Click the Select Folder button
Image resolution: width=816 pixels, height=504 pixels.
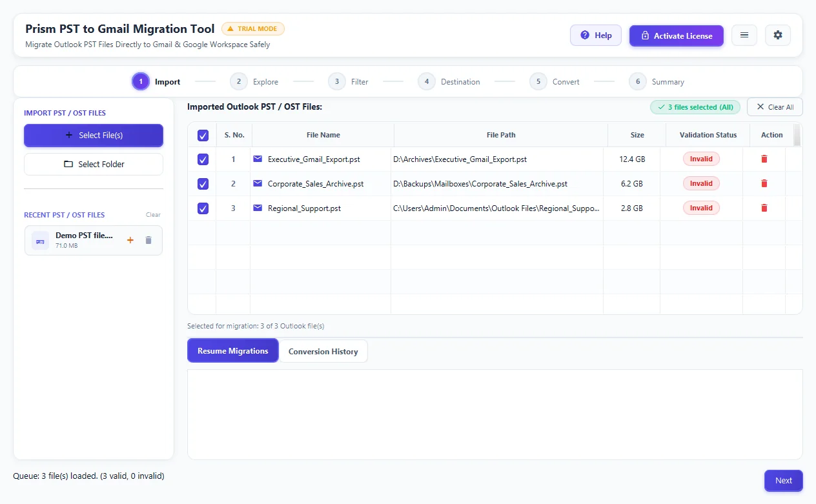coord(94,164)
